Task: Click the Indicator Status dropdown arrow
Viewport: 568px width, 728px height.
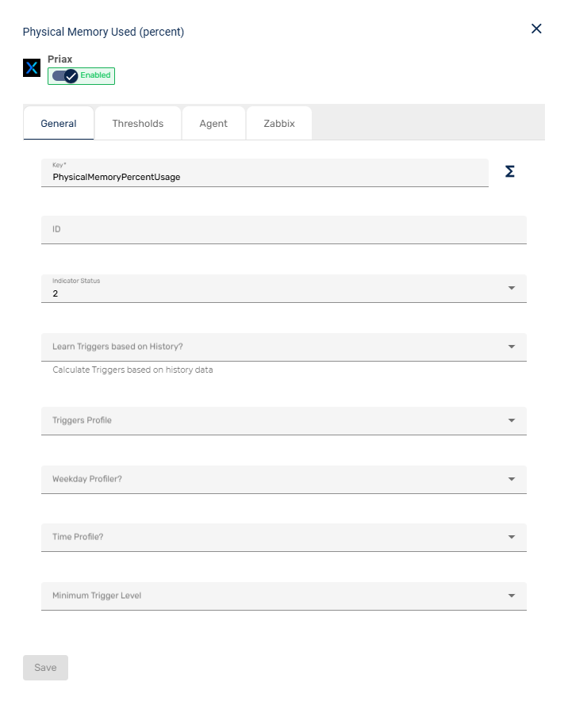Action: (x=512, y=288)
